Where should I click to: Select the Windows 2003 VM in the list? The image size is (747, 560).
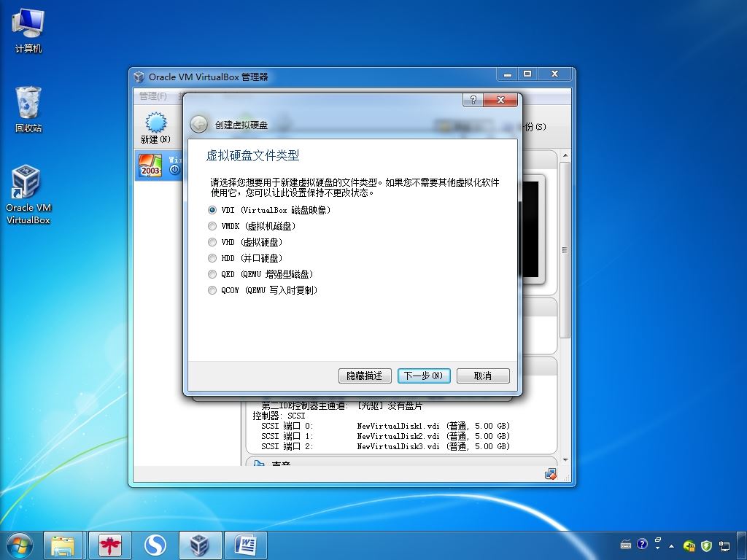[x=158, y=166]
